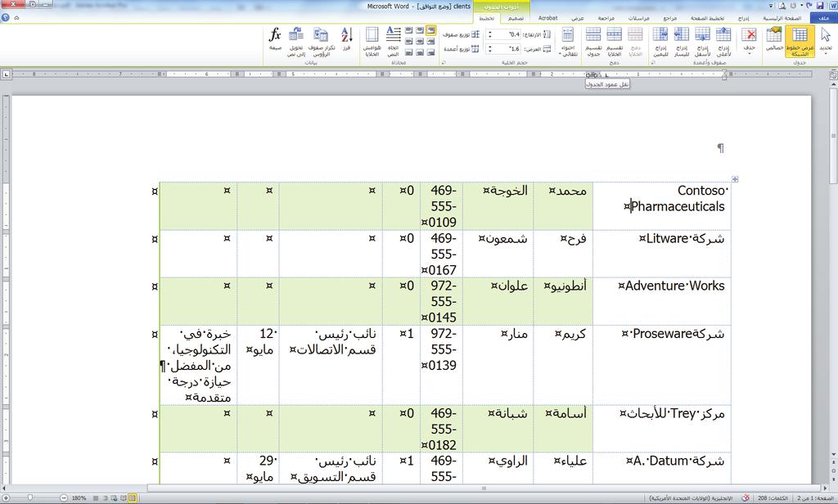Click Merge Cells (دمج الخلايا)
The width and height of the screenshot is (838, 504).
(x=635, y=42)
